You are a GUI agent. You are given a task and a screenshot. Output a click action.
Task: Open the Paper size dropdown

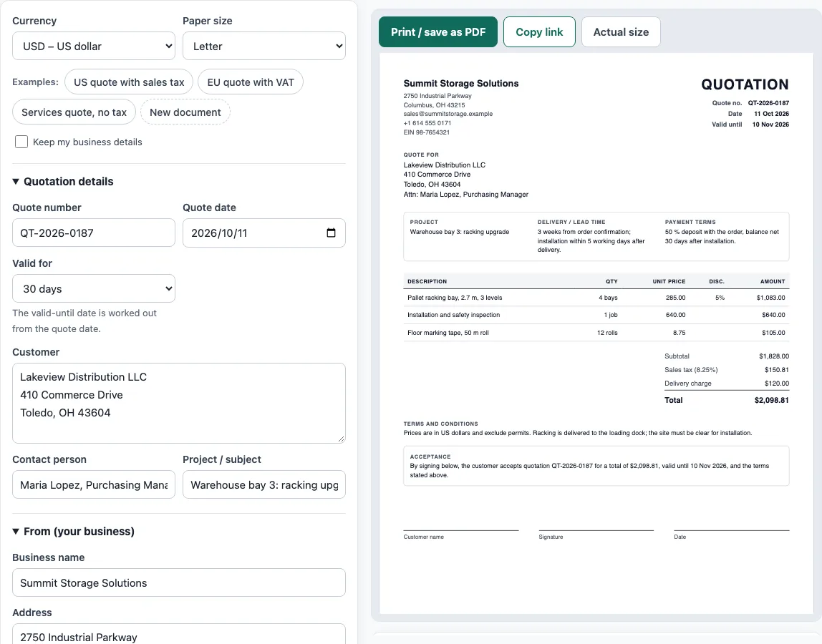(264, 46)
